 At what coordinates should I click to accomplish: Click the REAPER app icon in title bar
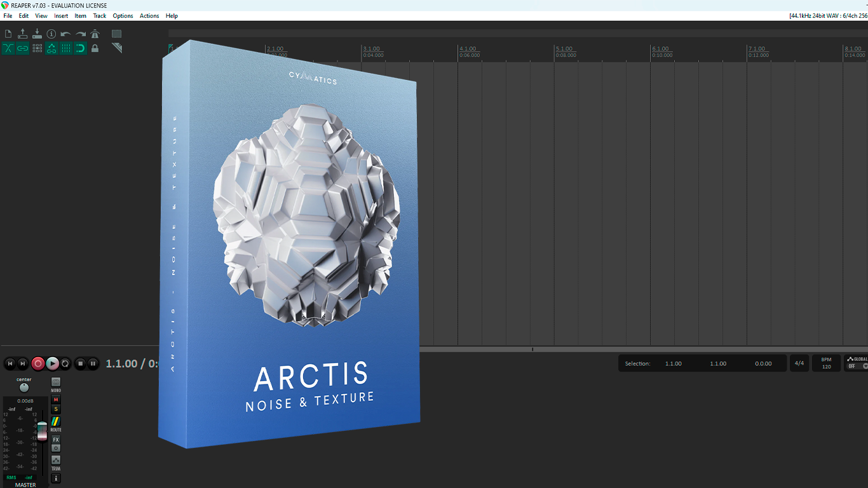pyautogui.click(x=5, y=5)
